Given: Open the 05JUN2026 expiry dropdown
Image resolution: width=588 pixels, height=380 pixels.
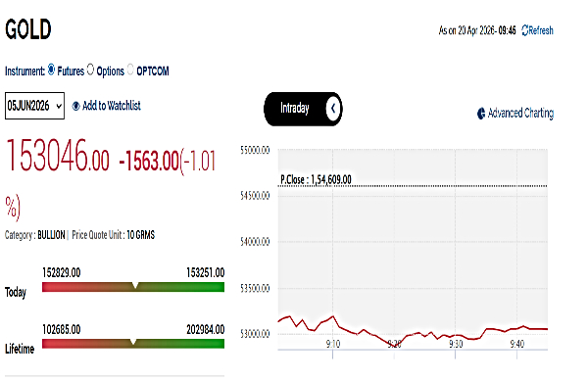Looking at the screenshot, I should coord(34,106).
